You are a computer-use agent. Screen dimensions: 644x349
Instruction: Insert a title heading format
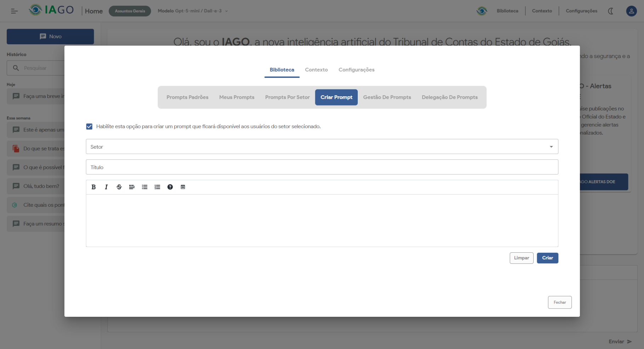[132, 187]
